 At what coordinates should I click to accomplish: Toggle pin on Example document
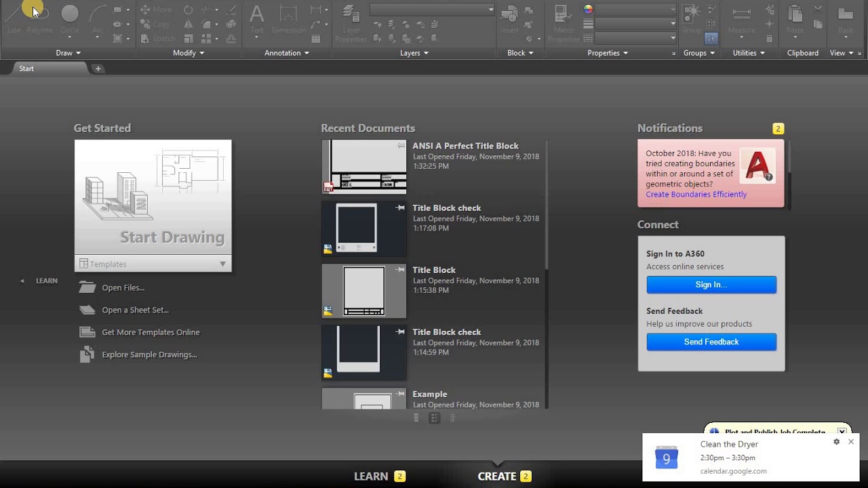[x=401, y=394]
